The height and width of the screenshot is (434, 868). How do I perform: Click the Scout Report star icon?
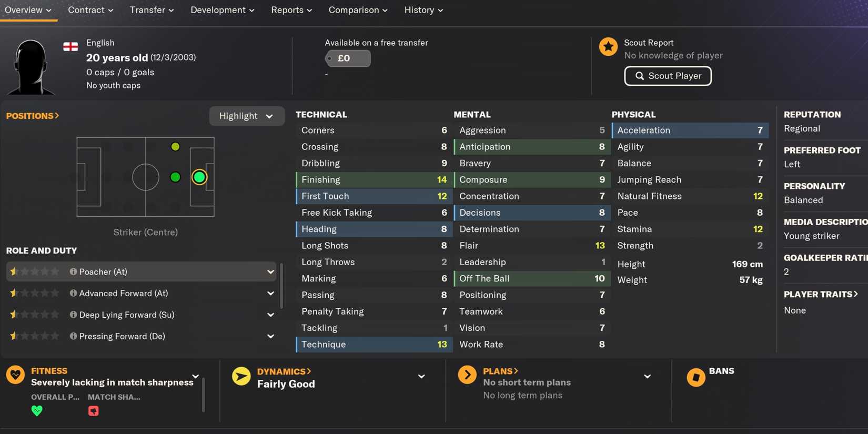[608, 46]
